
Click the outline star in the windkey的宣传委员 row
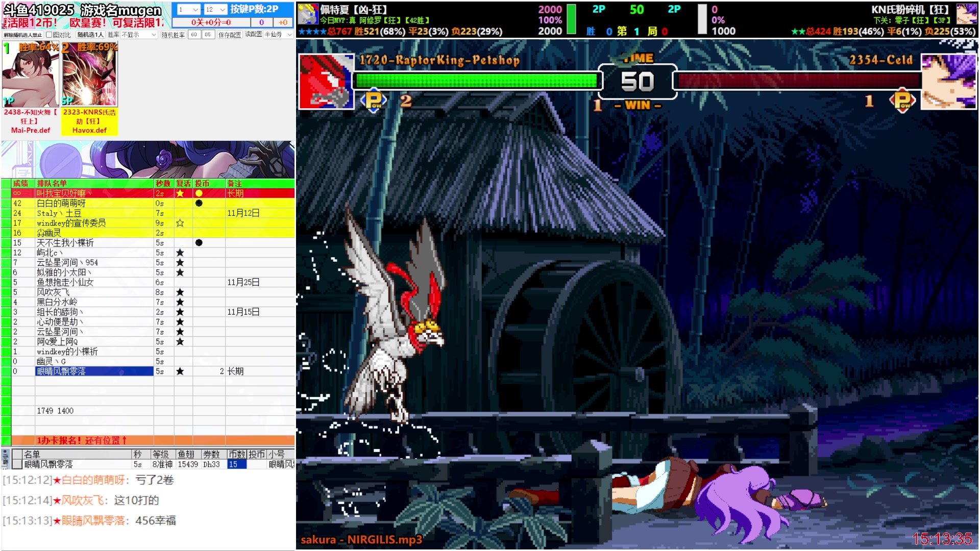(180, 223)
